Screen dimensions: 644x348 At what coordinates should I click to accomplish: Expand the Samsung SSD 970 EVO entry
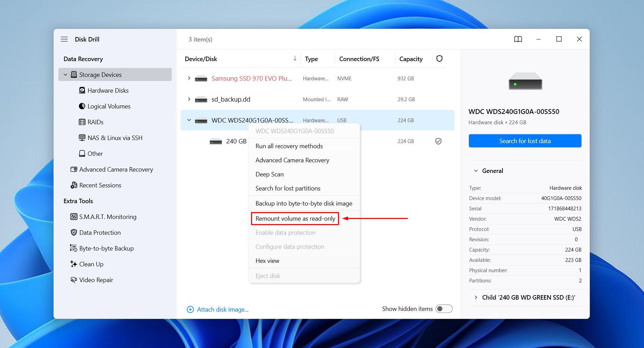coord(189,78)
